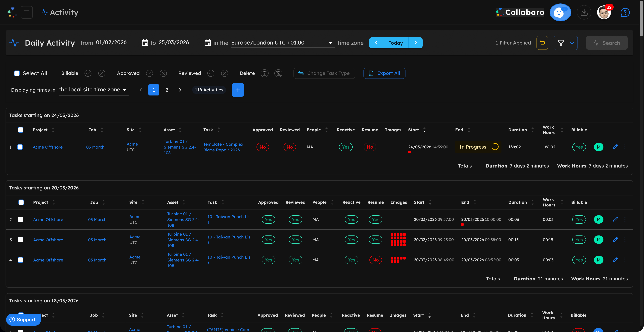Switch to page 2 of activities
This screenshot has height=332, width=644.
click(x=167, y=90)
